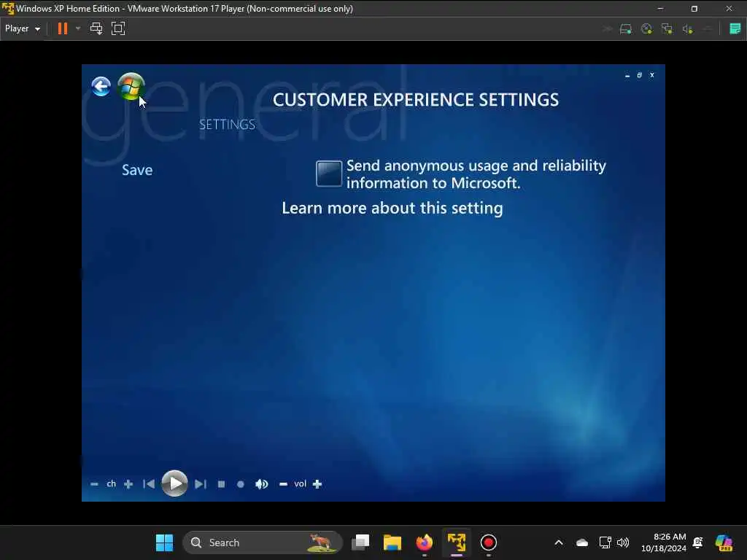Open the Windows Start menu

tap(164, 542)
